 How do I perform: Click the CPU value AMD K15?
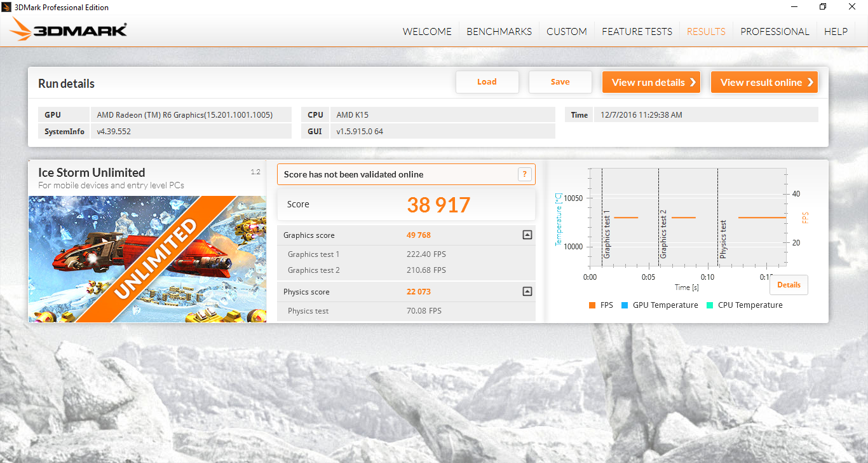353,115
